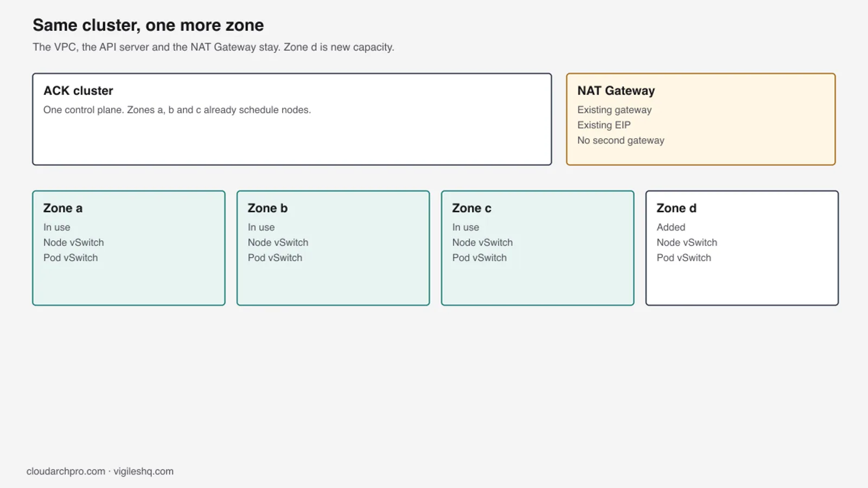Click 'Pod vSwitch' in Zone a card
This screenshot has width=868, height=488.
(x=71, y=258)
